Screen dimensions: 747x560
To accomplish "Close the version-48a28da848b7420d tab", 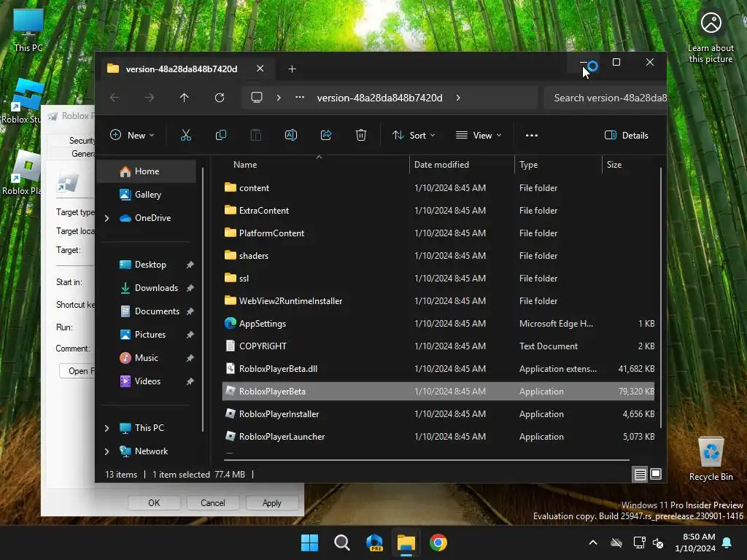I will tap(260, 69).
